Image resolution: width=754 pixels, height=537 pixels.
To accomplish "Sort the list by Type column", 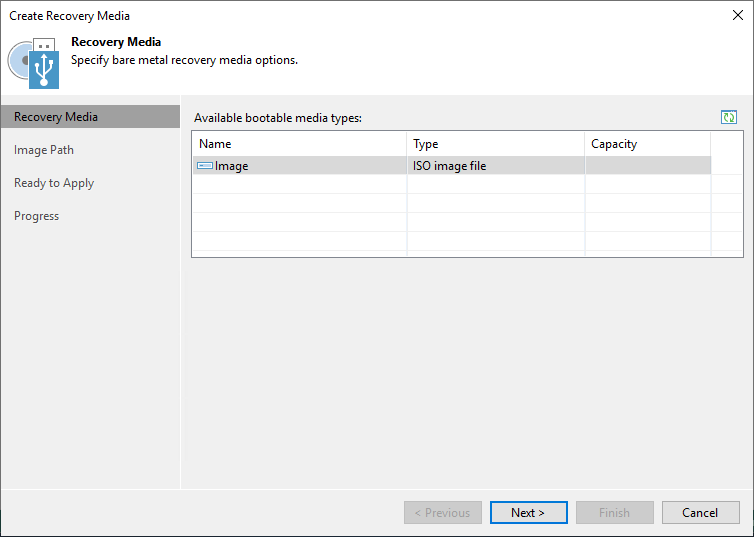I will pos(495,144).
